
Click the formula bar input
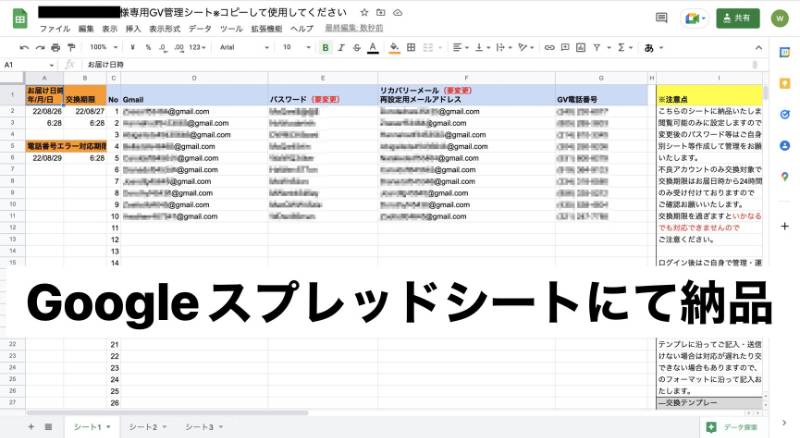point(418,65)
